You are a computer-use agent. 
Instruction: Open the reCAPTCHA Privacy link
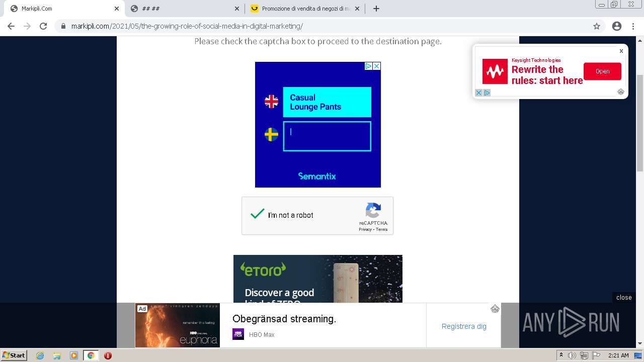point(365,229)
